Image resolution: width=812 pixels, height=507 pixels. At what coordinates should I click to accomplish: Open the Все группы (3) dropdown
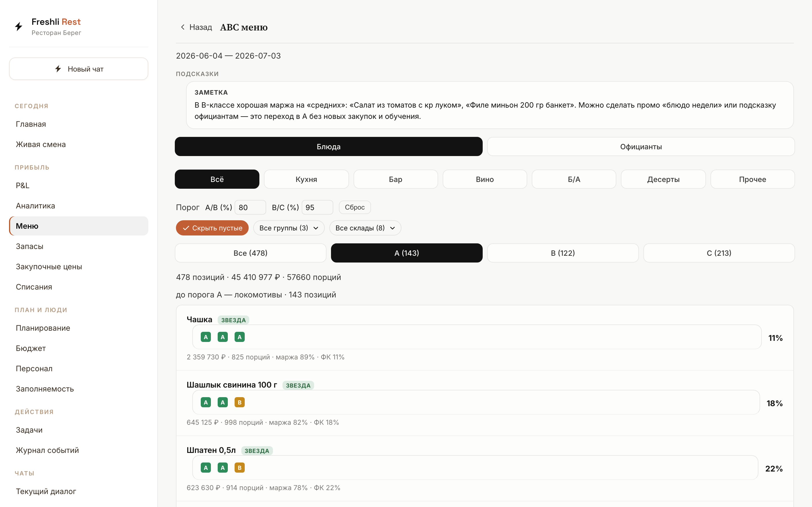click(x=288, y=228)
